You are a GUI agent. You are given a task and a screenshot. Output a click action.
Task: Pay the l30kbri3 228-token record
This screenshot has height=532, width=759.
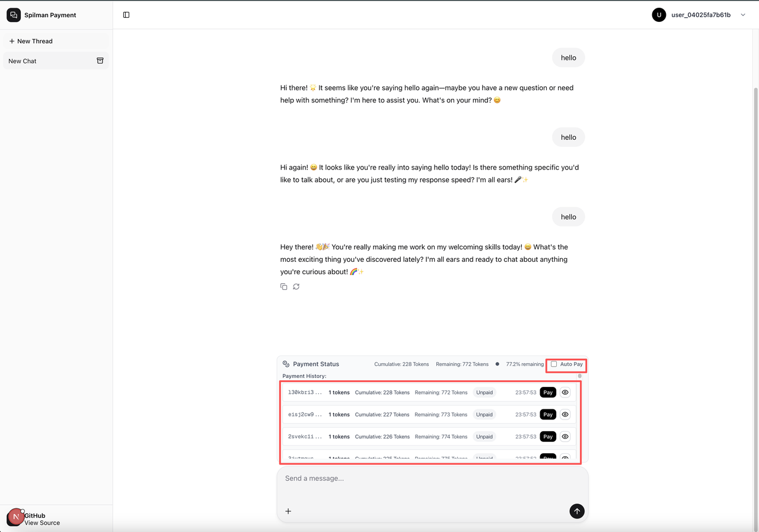pyautogui.click(x=548, y=392)
